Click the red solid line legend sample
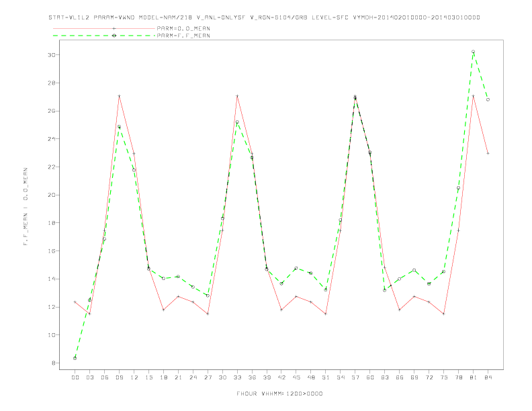Image resolution: width=532 pixels, height=411 pixels. 104,28
